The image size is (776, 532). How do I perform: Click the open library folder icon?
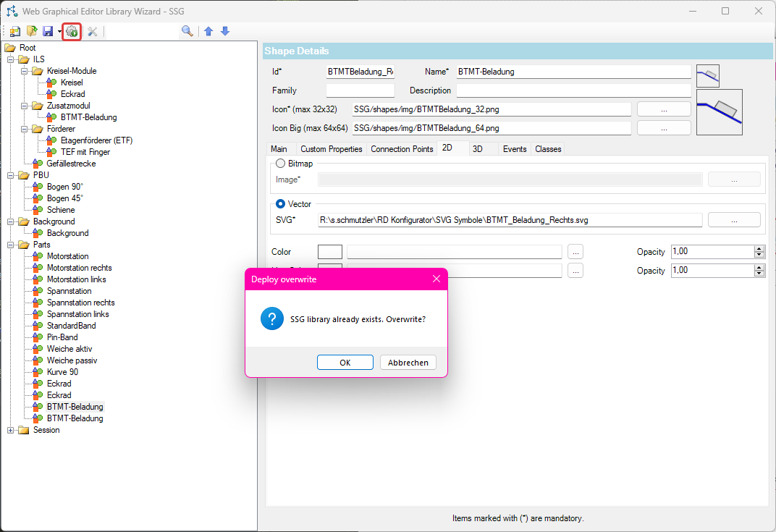click(32, 31)
